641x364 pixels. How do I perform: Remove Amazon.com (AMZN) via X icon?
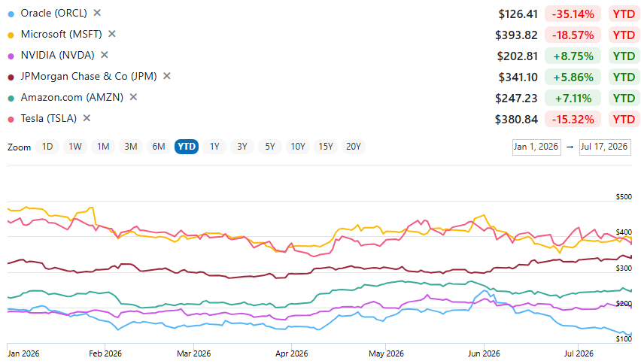(133, 97)
